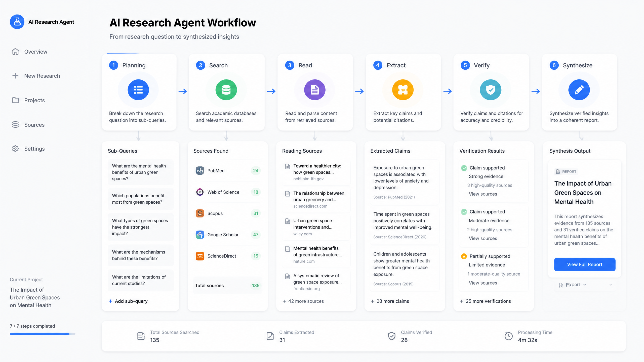This screenshot has width=644, height=362.
Task: Click the orange Extract puzzle icon
Action: coord(403,90)
